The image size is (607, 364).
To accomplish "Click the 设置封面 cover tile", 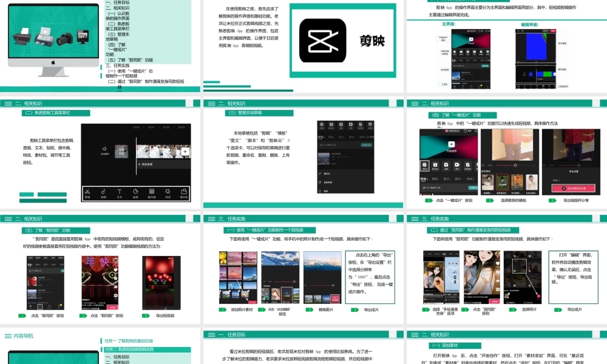I will pos(121,151).
